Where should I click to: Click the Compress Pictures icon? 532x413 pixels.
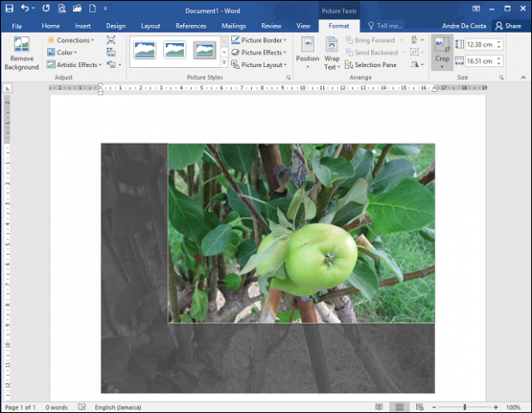pos(111,40)
